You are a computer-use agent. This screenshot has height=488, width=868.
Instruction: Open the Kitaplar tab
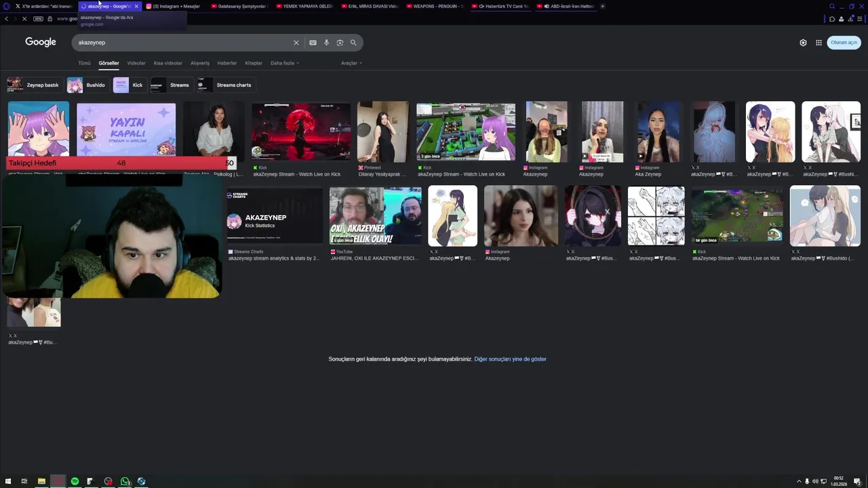pyautogui.click(x=254, y=63)
